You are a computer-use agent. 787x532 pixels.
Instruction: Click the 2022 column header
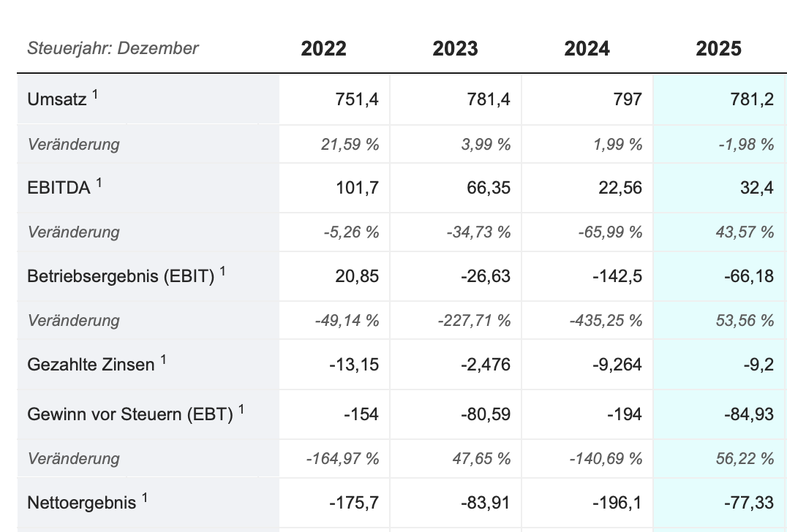click(x=323, y=49)
